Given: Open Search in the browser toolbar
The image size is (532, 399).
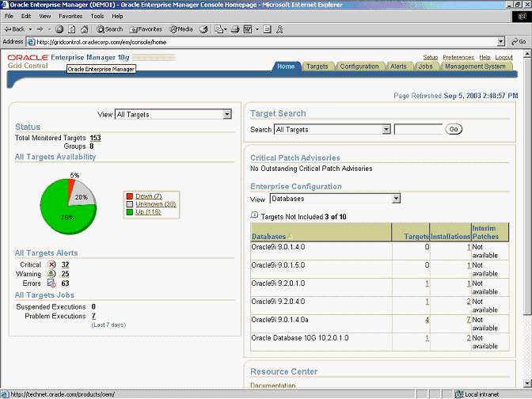Looking at the screenshot, I should click(110, 29).
